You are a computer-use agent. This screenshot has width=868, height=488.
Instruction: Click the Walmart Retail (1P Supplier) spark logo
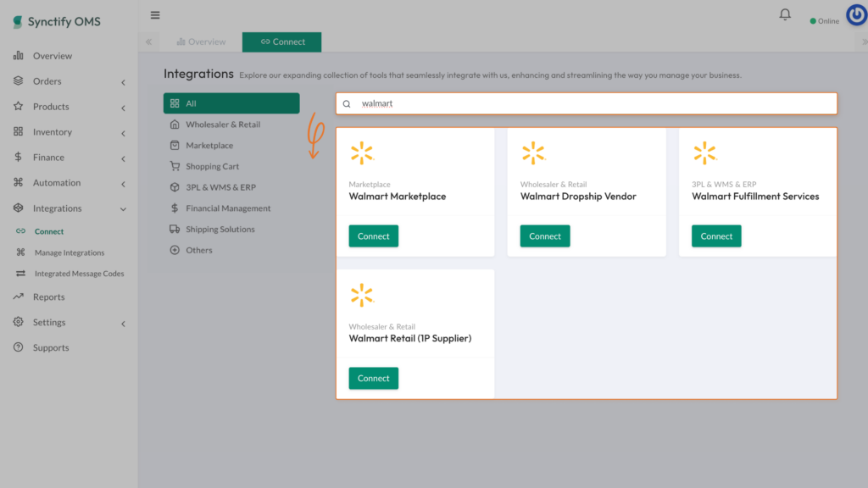click(362, 296)
